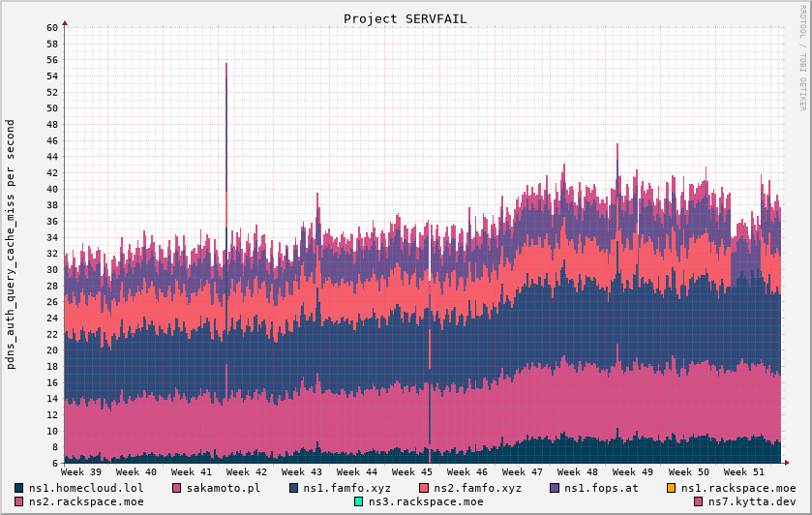This screenshot has width=812, height=515.
Task: Select the cyan ns3.rackspace.moe legend swatch
Action: pos(358,501)
